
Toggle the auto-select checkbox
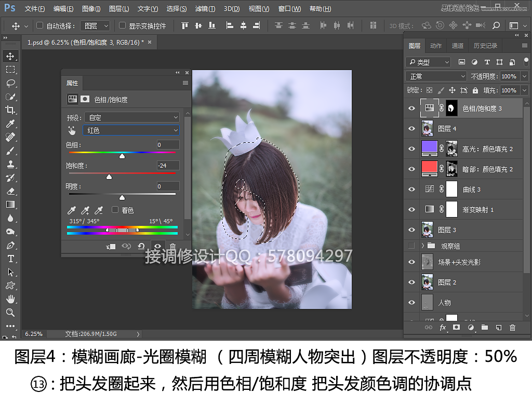(x=39, y=25)
